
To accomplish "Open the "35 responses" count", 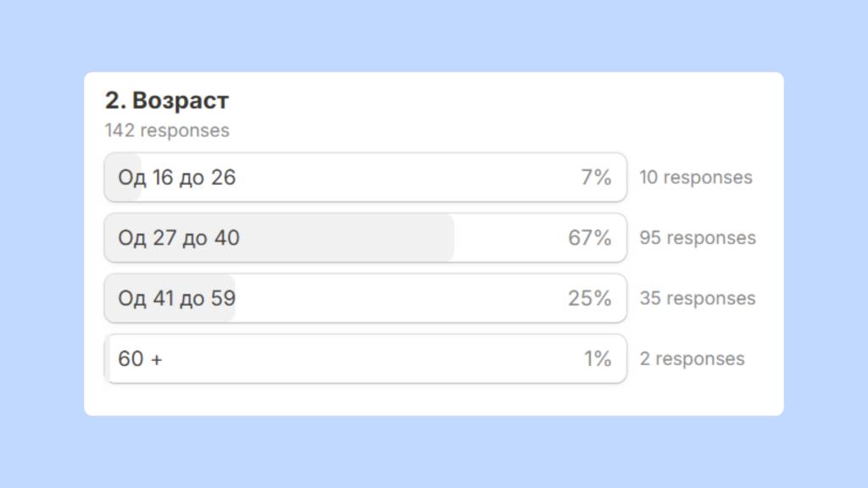I will 697,298.
